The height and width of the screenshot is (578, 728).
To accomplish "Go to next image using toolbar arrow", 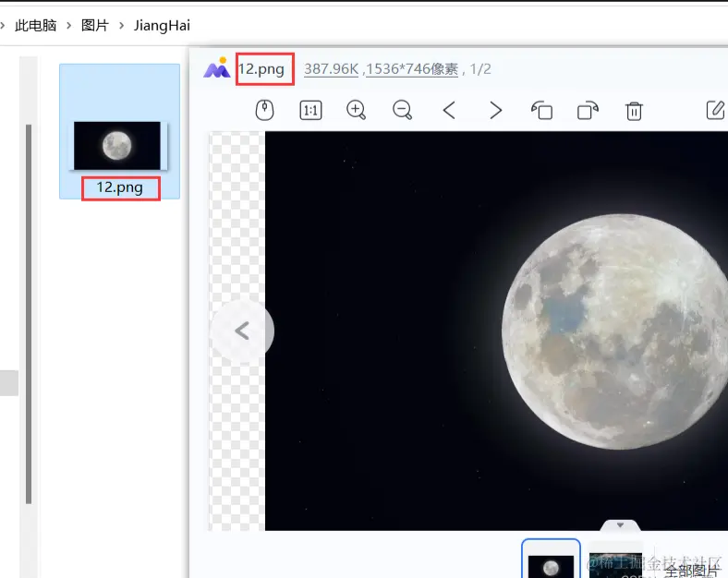I will 495,111.
